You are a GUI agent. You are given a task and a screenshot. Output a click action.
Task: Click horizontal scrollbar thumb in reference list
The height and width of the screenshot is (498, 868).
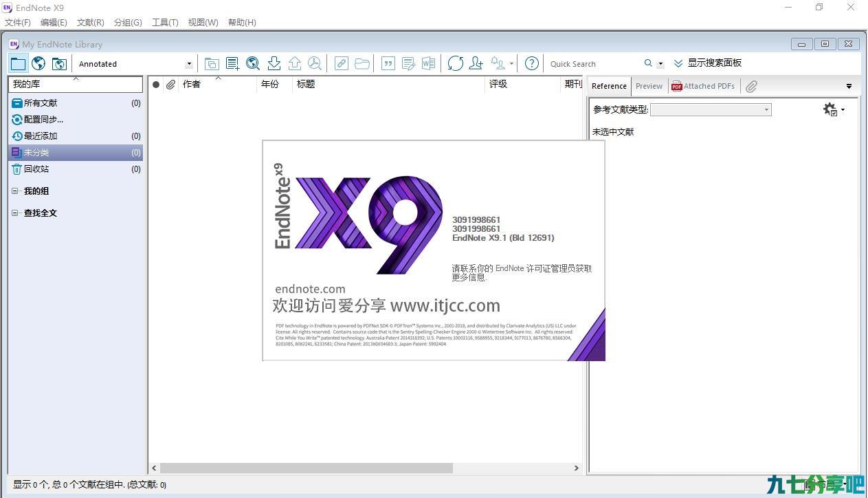point(307,468)
